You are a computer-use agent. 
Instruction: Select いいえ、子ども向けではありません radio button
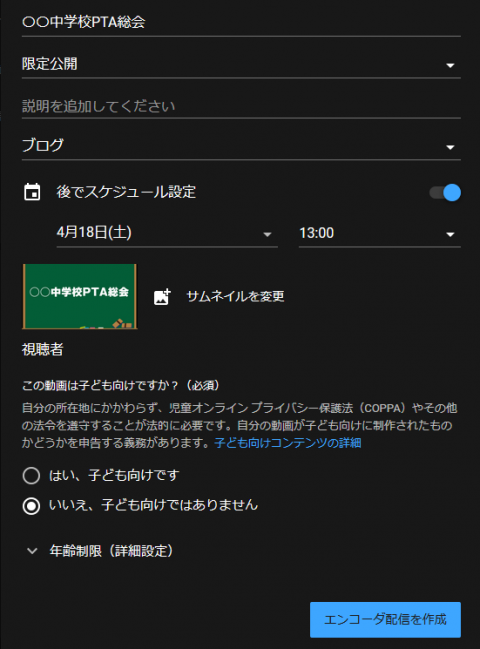click(31, 506)
